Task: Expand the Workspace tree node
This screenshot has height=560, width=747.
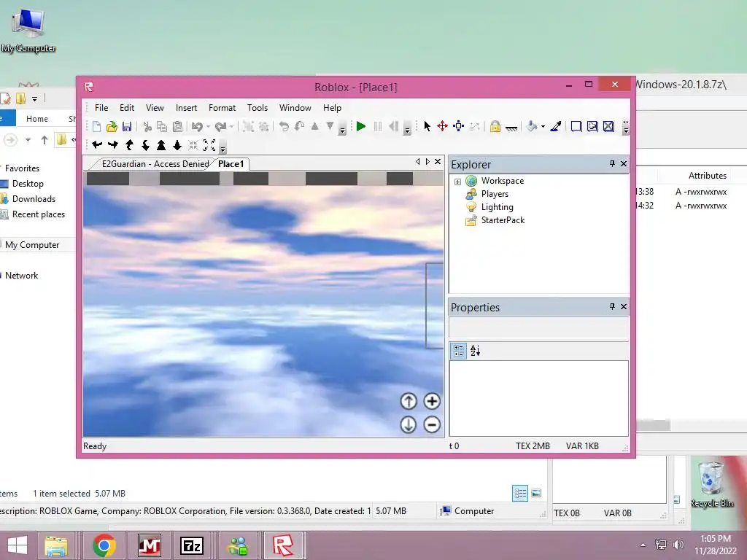Action: tap(457, 182)
